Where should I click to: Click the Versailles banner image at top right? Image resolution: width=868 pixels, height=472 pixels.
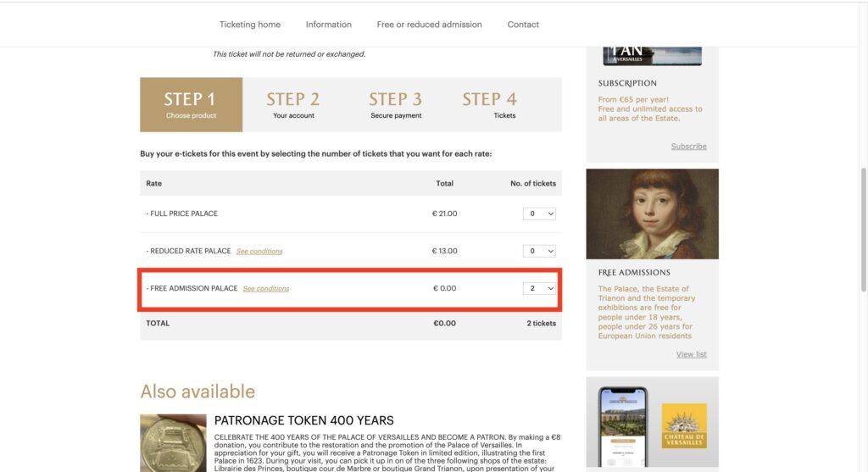[652, 55]
